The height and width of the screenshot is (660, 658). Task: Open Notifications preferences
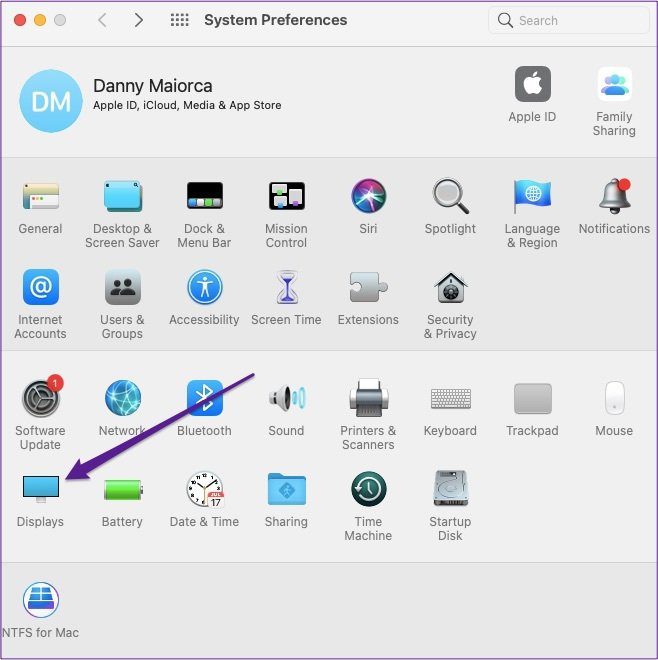click(615, 196)
